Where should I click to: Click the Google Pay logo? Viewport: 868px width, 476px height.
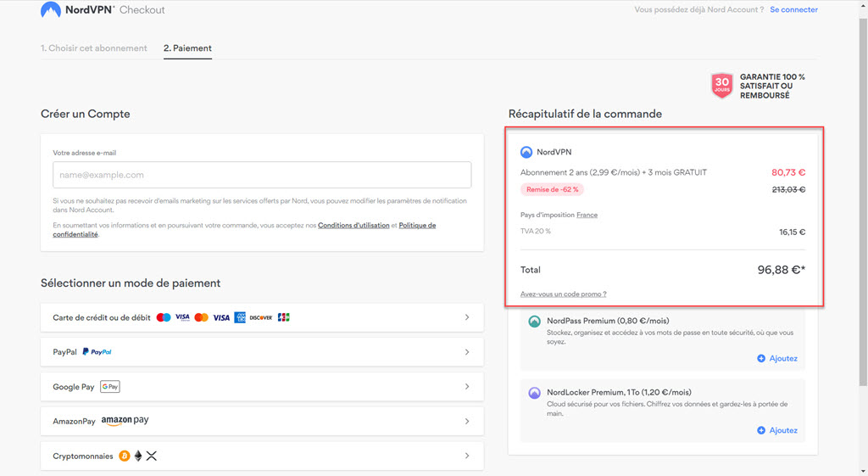(110, 387)
